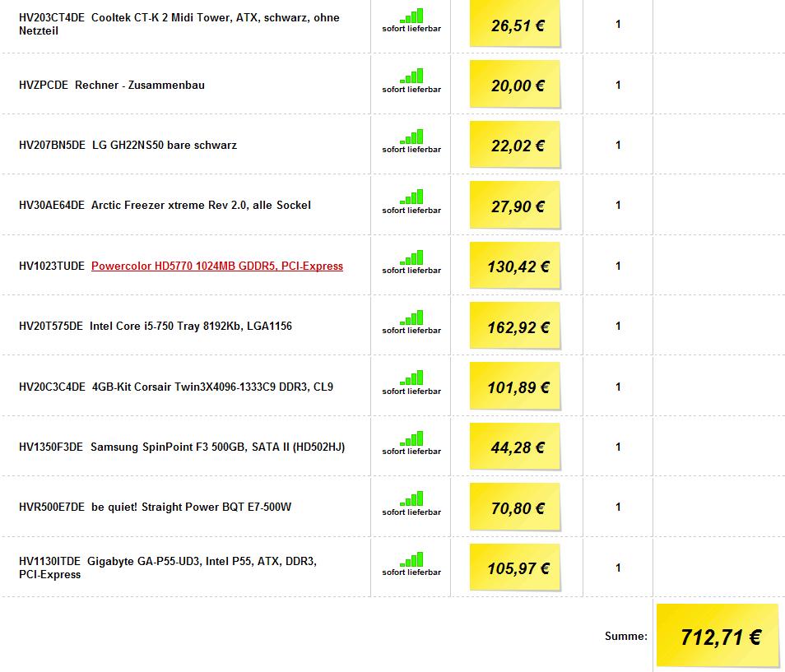The image size is (785, 672).
Task: Open the Powercolor HD5770 1024MB product link
Action: 216,266
